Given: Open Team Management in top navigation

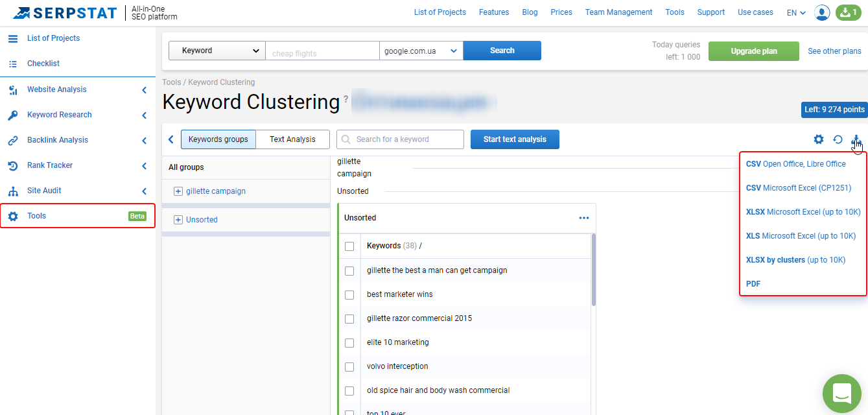Looking at the screenshot, I should pyautogui.click(x=619, y=12).
